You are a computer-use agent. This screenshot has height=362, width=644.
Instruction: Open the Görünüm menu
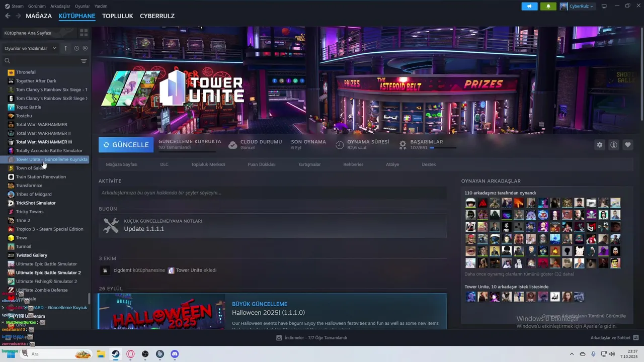point(37,6)
